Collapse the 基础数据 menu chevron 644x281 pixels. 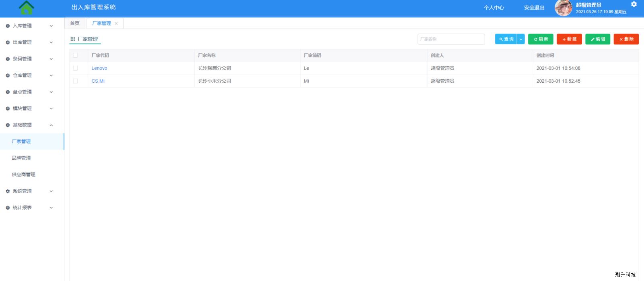tap(51, 125)
